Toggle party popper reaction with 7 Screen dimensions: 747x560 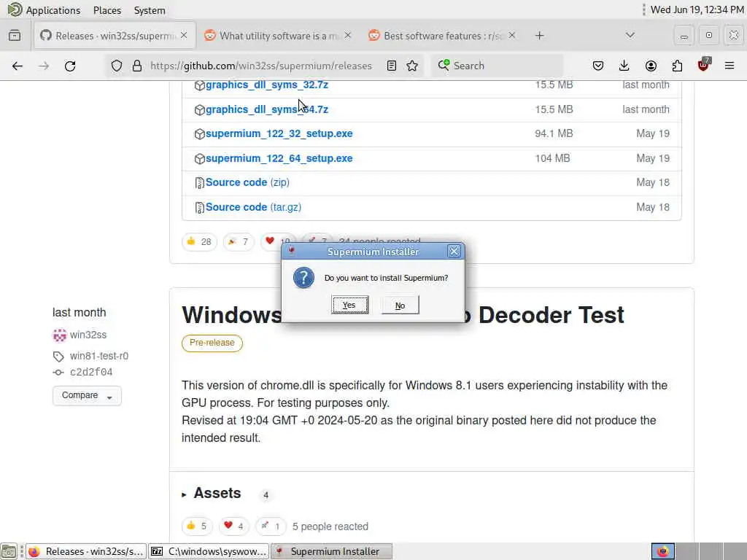click(239, 242)
